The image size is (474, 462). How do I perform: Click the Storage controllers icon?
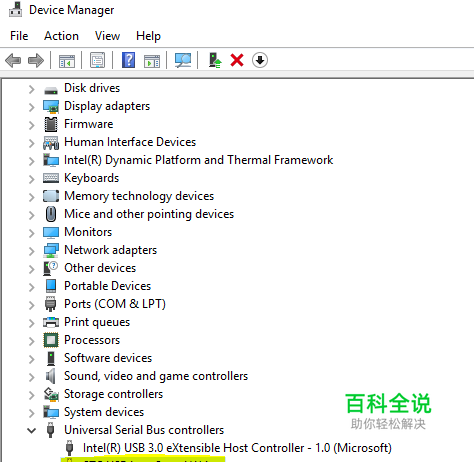51,394
